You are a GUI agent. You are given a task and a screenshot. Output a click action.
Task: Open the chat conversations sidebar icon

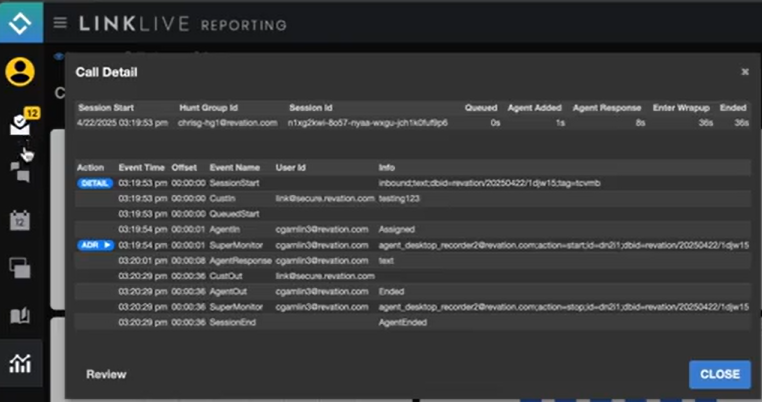click(20, 172)
